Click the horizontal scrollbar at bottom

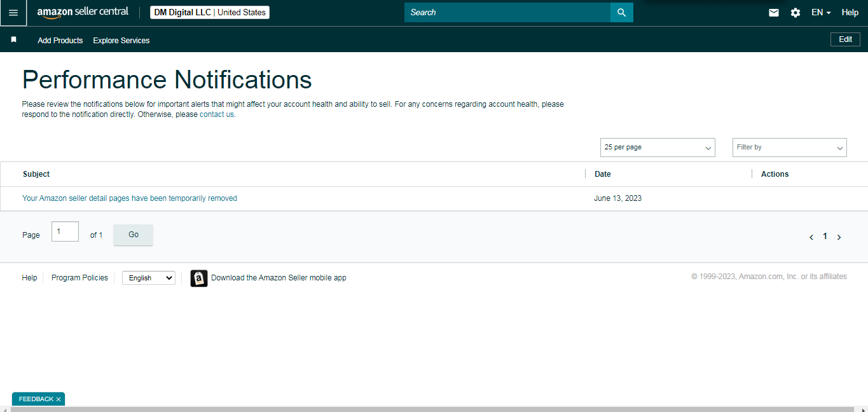[x=434, y=409]
